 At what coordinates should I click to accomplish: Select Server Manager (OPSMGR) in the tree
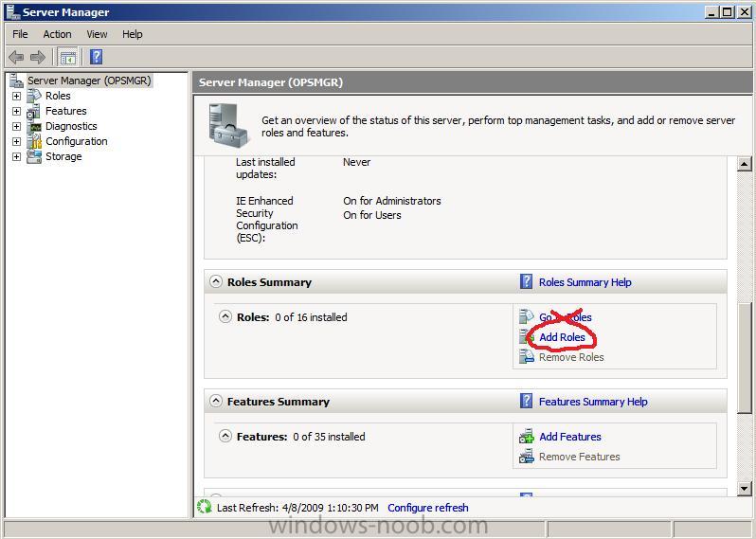(89, 81)
